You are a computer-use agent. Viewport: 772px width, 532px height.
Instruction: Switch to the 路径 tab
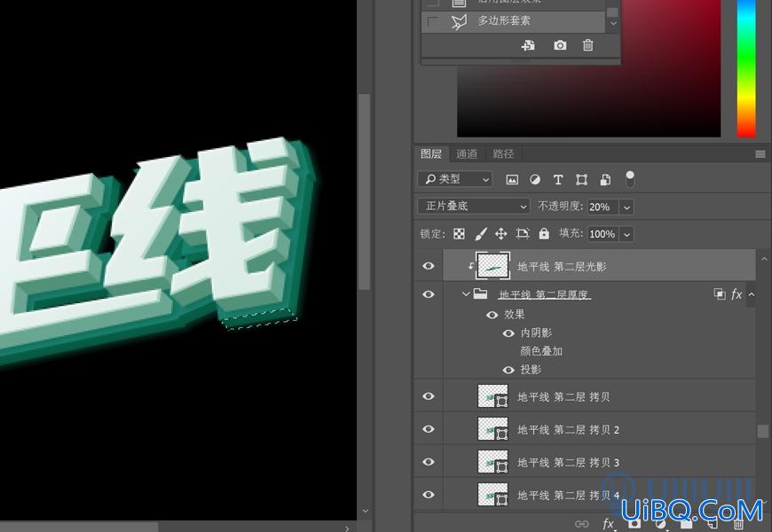pos(503,154)
